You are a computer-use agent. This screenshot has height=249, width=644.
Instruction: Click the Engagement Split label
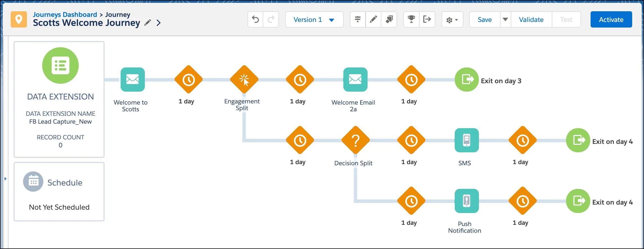pos(242,105)
